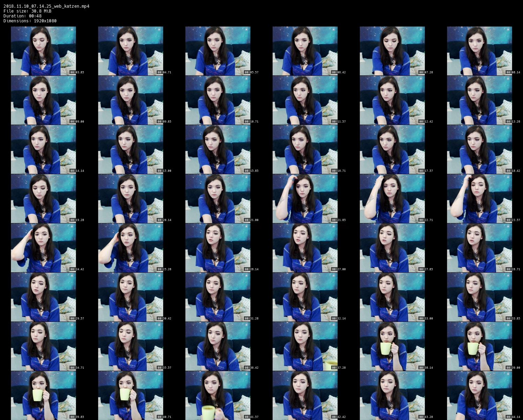The width and height of the screenshot is (523, 420).
Task: Select the thumbnail at 00:15.00
Action: (x=130, y=149)
